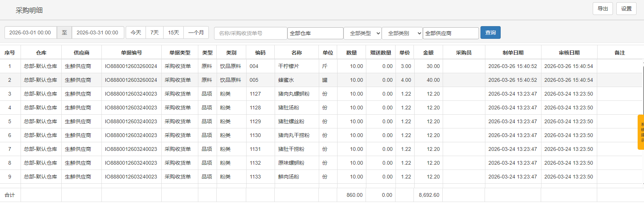The height and width of the screenshot is (205, 644).
Task: Click the 制单日期 column header
Action: point(513,53)
